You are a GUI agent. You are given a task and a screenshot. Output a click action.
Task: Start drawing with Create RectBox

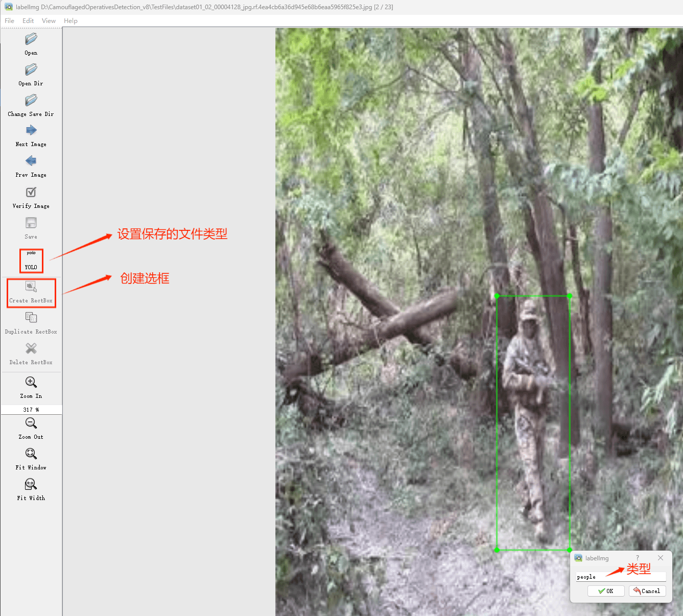[31, 293]
